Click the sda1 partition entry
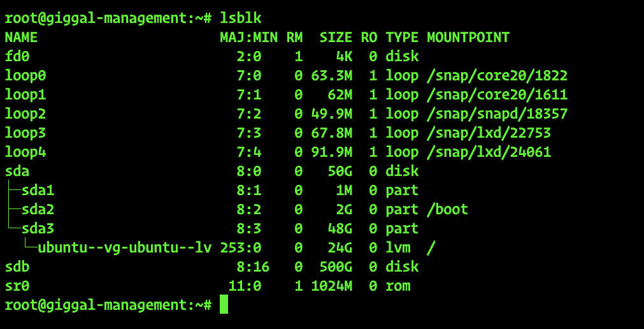Viewport: 644px width, 329px height. click(38, 191)
